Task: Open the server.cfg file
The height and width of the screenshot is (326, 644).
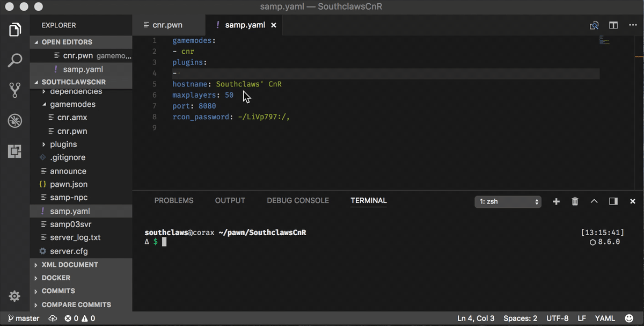Action: 81,251
